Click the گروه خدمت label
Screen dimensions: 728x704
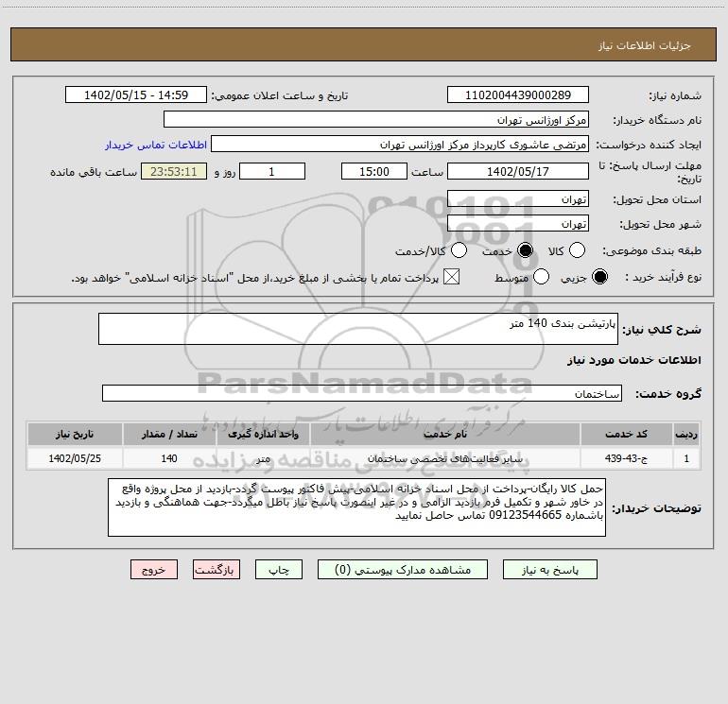coord(668,394)
